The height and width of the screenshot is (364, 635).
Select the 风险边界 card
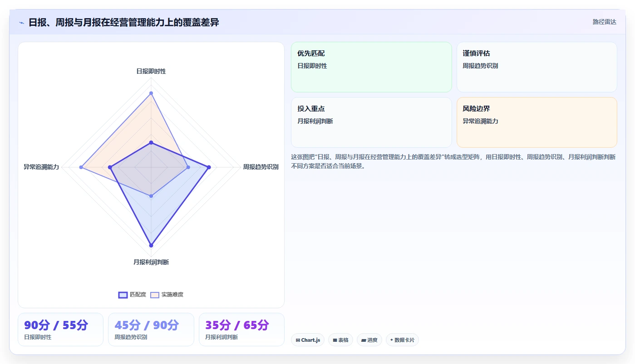click(537, 122)
